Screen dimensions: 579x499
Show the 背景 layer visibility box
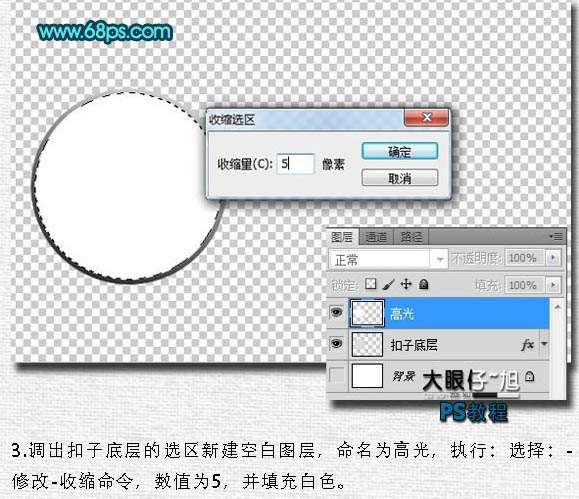coord(336,376)
